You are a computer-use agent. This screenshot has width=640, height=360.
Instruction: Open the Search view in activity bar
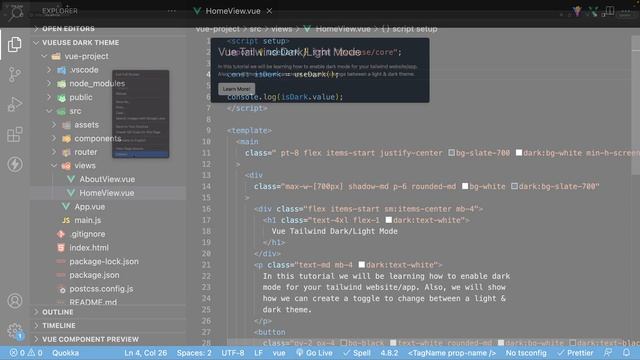coord(16,13)
